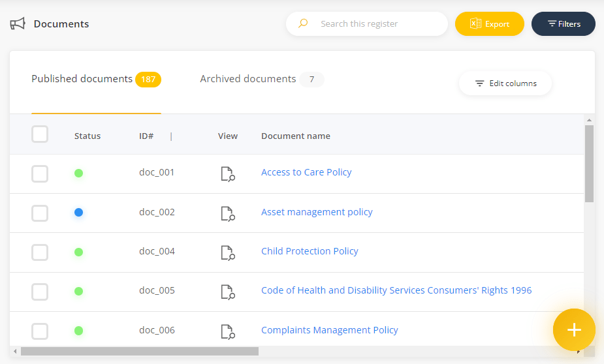Image resolution: width=604 pixels, height=364 pixels.
Task: Click the doc_001 ID cell
Action: tap(157, 172)
